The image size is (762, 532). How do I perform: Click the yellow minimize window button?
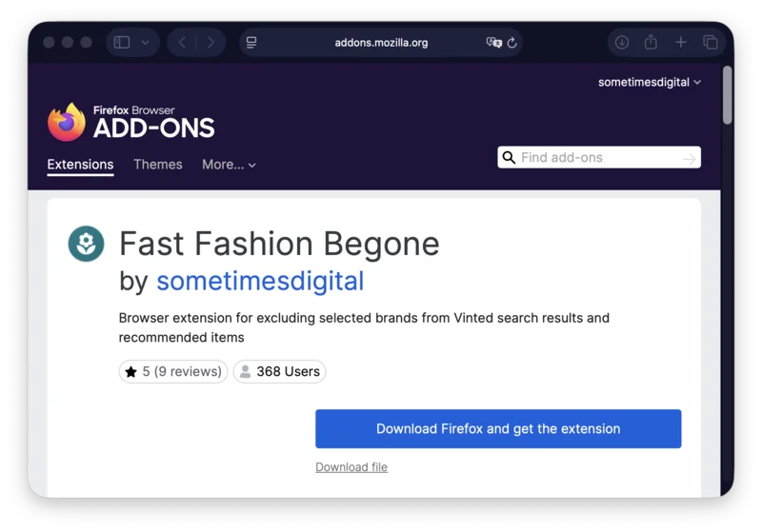coord(68,43)
